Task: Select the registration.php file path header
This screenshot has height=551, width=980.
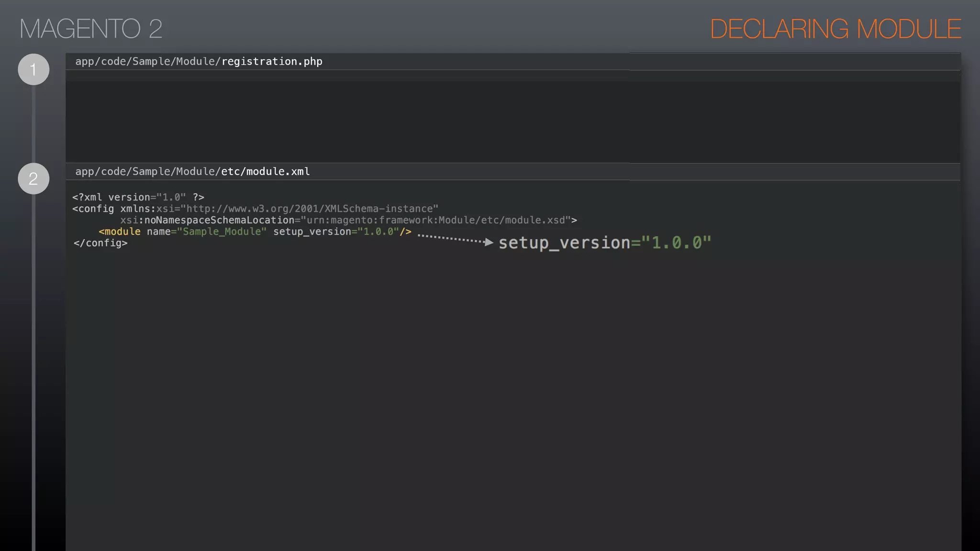Action: (x=199, y=62)
